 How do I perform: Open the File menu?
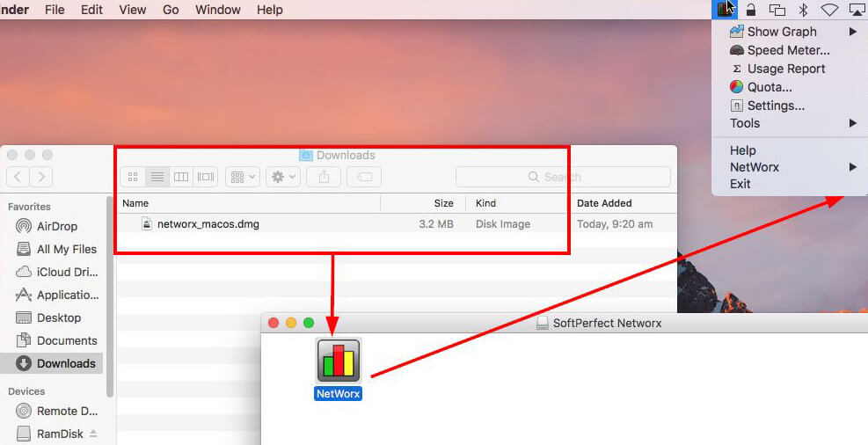55,10
